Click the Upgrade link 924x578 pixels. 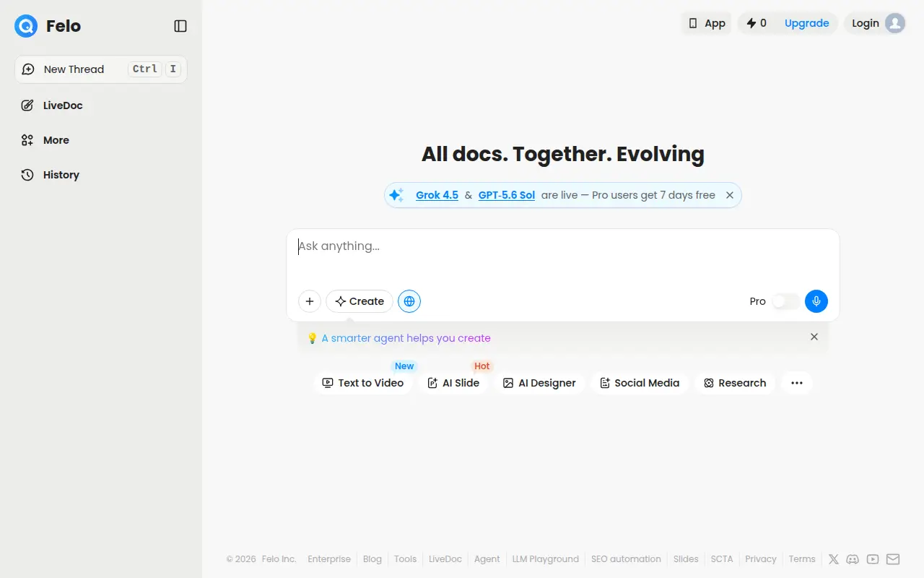click(806, 23)
